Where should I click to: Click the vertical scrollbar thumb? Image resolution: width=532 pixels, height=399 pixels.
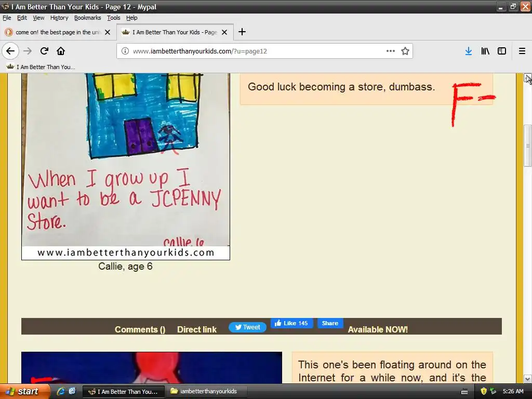(x=528, y=146)
